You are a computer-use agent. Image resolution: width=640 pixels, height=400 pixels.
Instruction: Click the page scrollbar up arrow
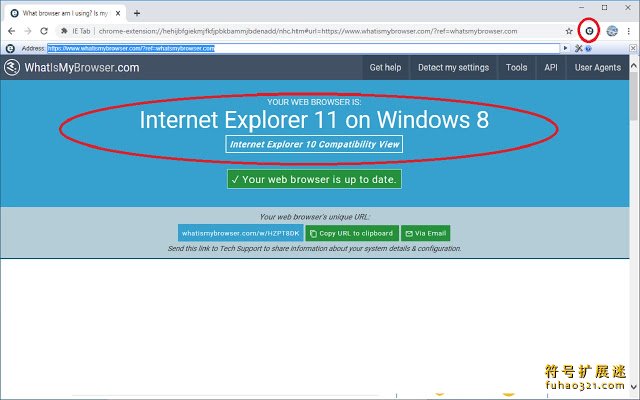pos(634,65)
